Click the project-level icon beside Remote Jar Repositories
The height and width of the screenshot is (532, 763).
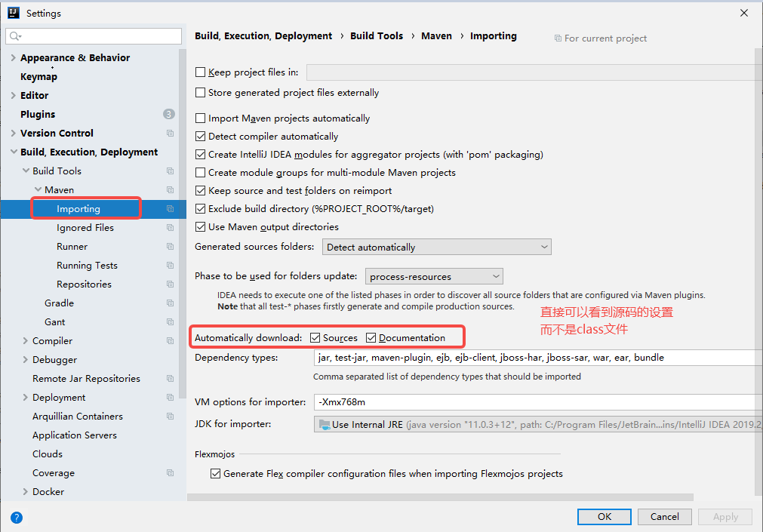(170, 379)
